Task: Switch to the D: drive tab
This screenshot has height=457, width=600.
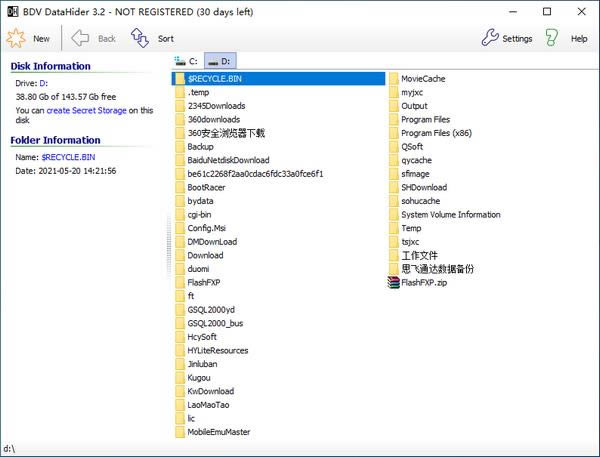Action: pyautogui.click(x=220, y=61)
